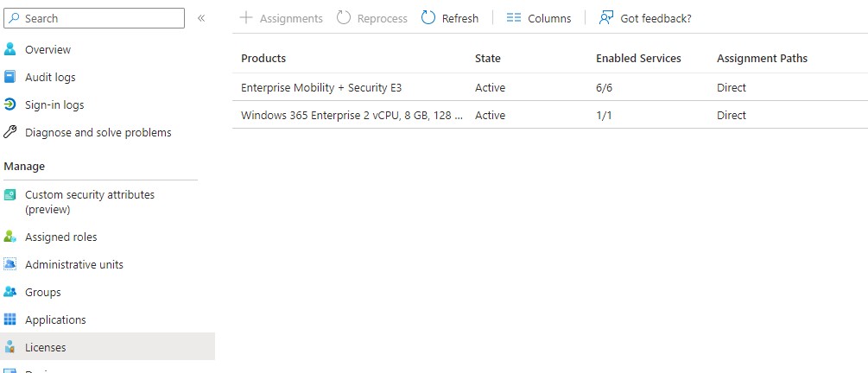Click the Custom security attributes icon
This screenshot has width=868, height=373.
10,195
